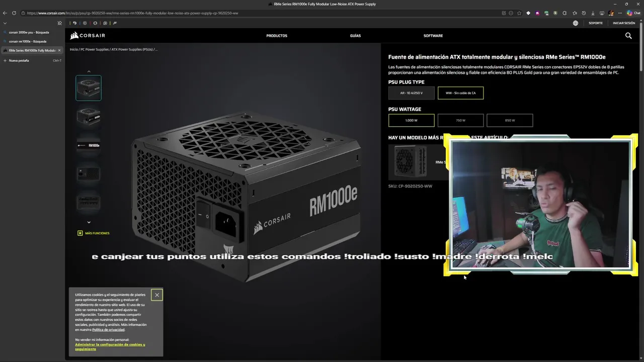Viewport: 644px width, 362px height.
Task: Click the Corsair site search magnifier
Action: [x=628, y=36]
